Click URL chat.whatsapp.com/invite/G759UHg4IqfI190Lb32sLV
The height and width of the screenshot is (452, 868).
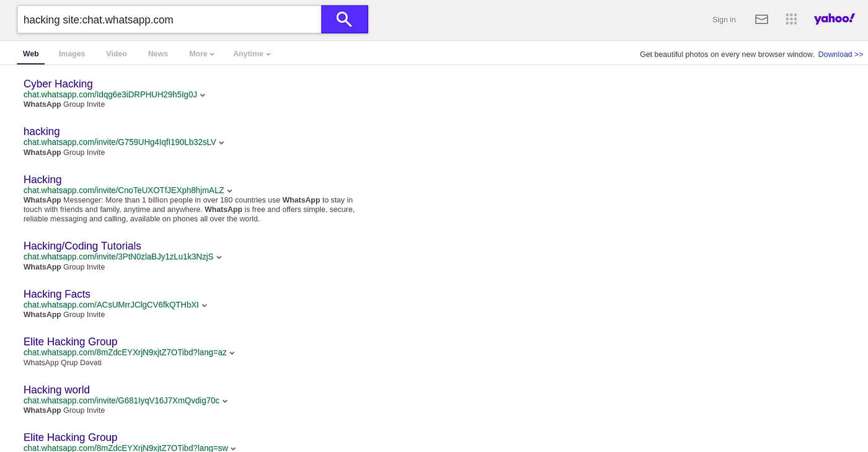[120, 142]
